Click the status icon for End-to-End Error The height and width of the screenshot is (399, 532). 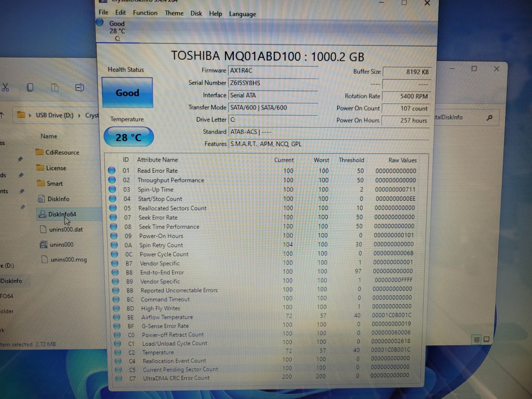click(115, 272)
